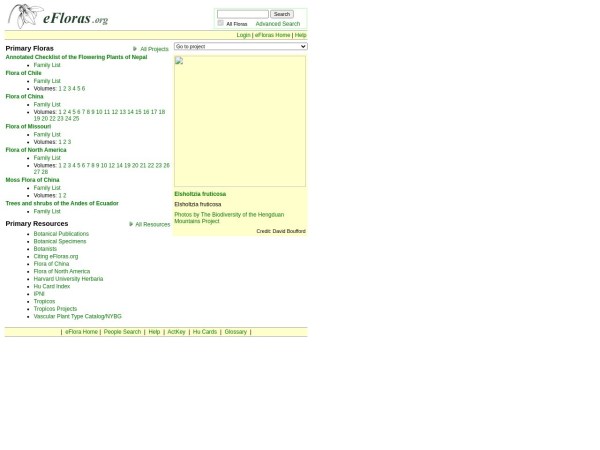Click the Login link

click(x=243, y=35)
